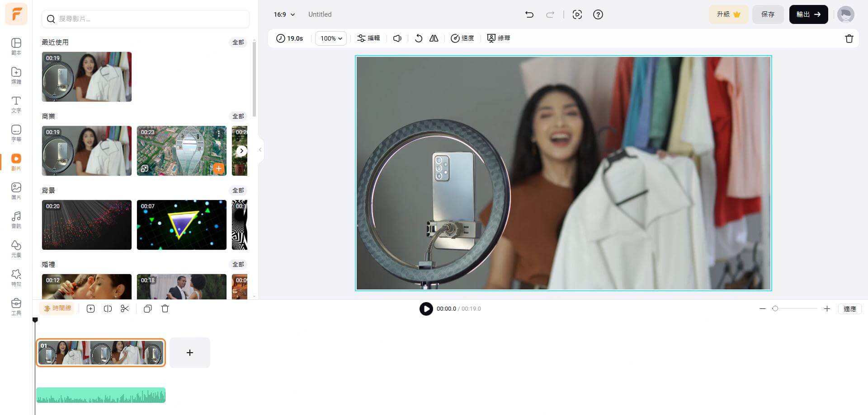Open the 綠幕 green screen tool
The image size is (868, 415).
point(498,38)
